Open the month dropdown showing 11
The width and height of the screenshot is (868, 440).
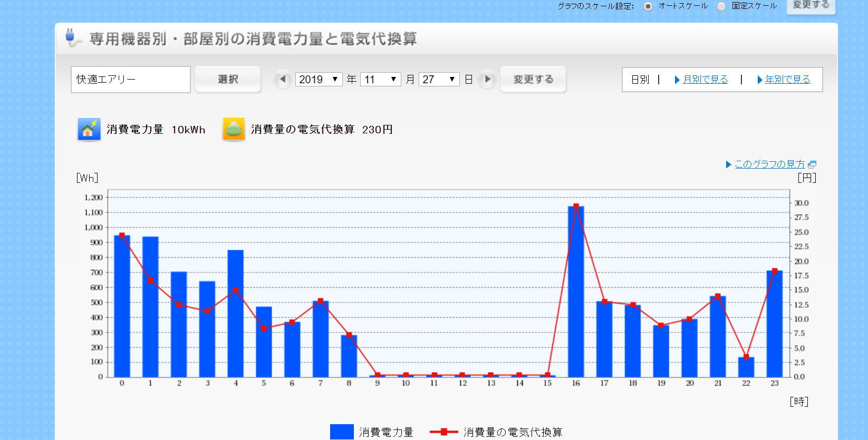coord(380,80)
